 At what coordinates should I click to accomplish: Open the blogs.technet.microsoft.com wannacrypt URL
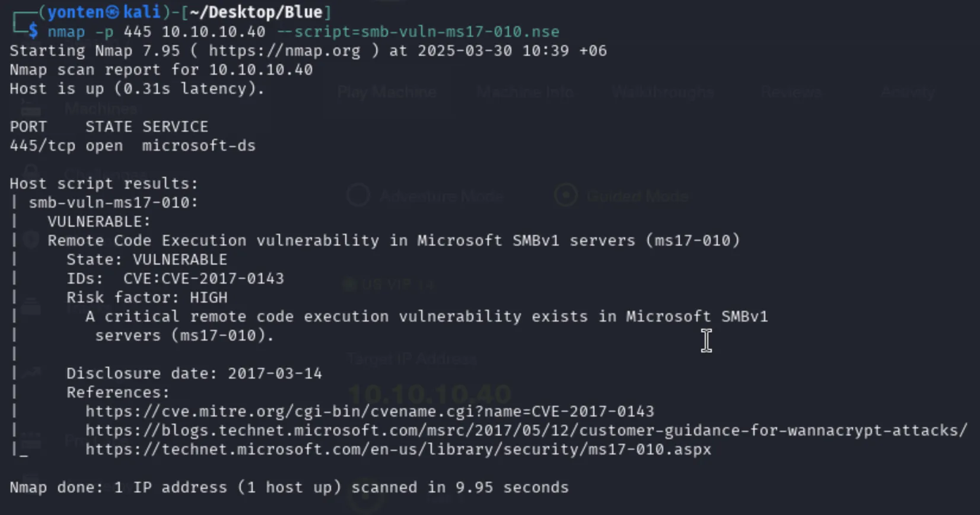click(526, 430)
